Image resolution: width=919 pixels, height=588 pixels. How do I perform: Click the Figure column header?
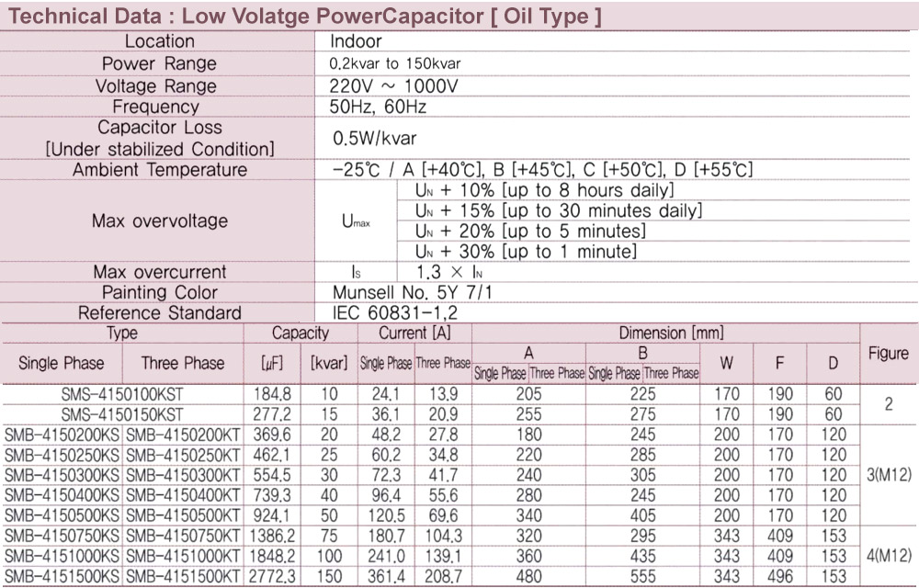point(888,353)
